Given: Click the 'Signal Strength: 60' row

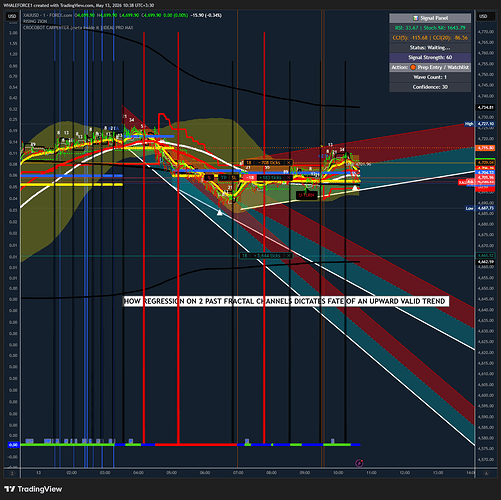Looking at the screenshot, I should coord(430,57).
